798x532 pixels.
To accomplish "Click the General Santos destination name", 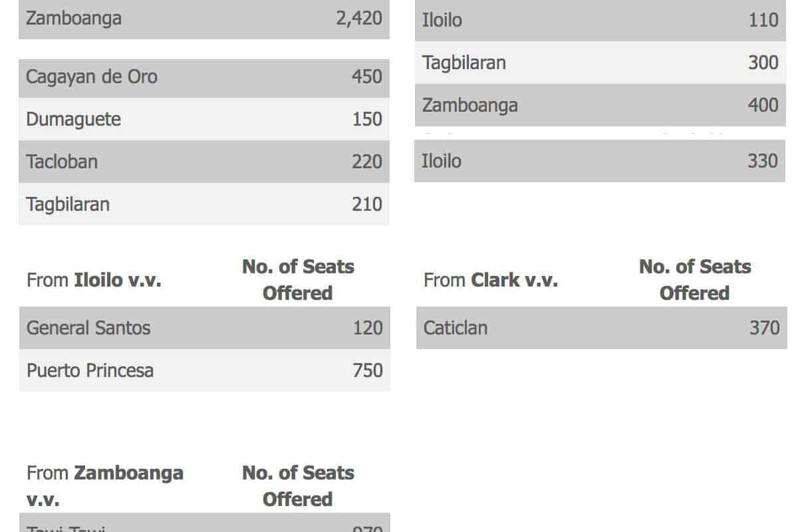I will pyautogui.click(x=88, y=328).
